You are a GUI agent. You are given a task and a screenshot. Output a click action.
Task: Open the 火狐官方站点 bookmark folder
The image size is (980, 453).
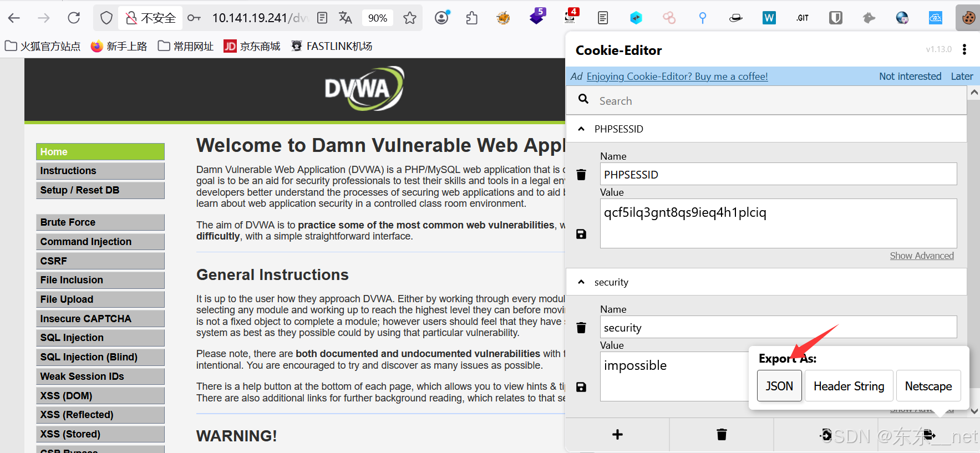click(43, 46)
